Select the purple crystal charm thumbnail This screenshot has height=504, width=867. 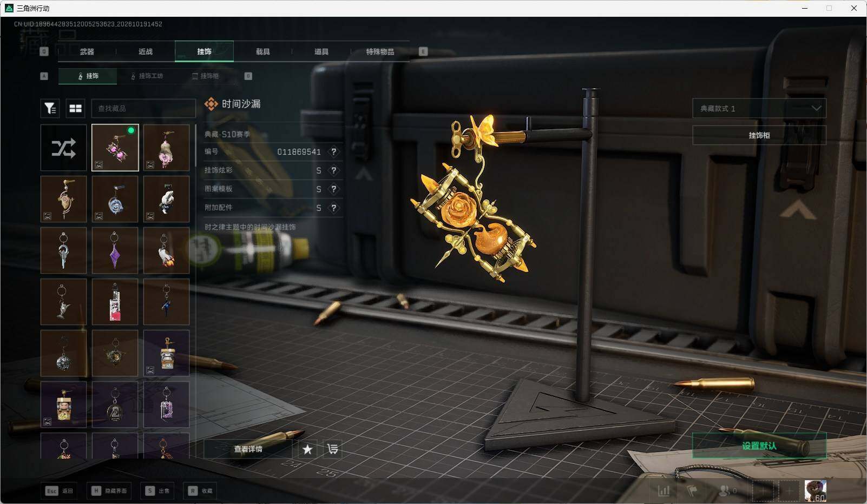point(115,250)
